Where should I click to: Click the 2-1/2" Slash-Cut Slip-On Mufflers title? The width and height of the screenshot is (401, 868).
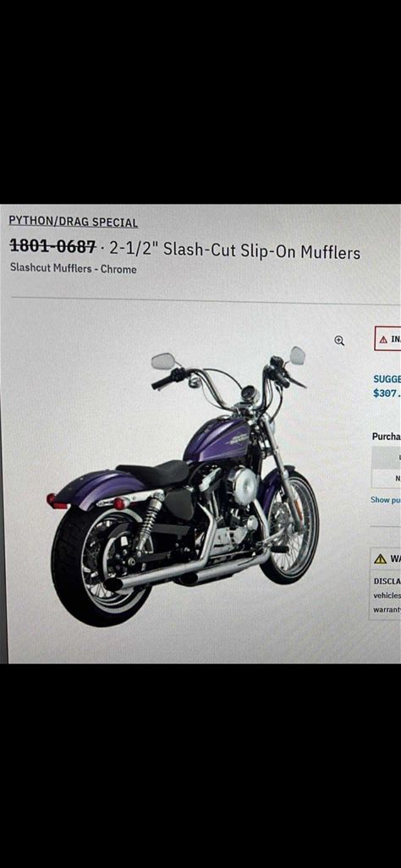click(235, 250)
